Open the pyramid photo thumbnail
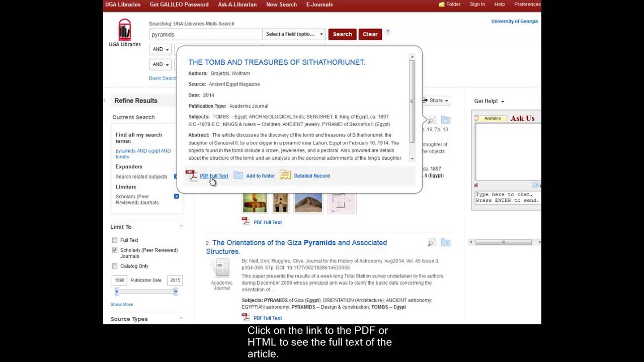Image resolution: width=644 pixels, height=362 pixels. coord(308,203)
